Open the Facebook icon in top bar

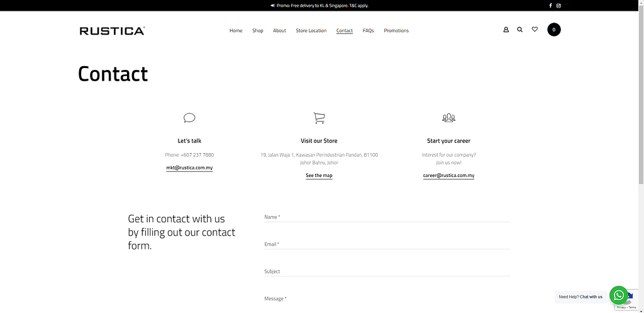point(550,6)
